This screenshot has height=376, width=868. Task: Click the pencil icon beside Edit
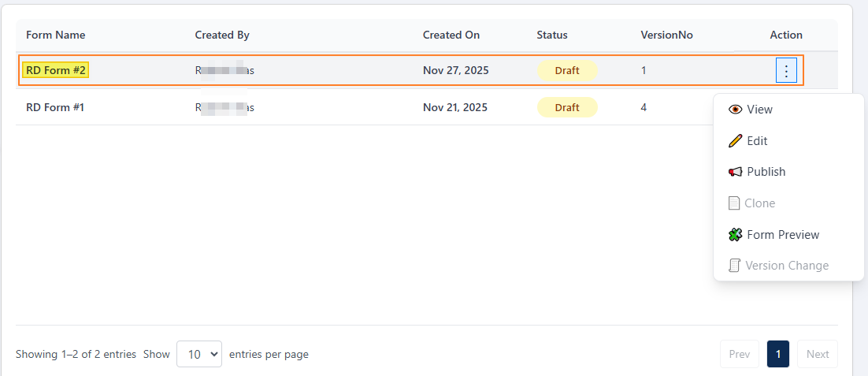735,141
